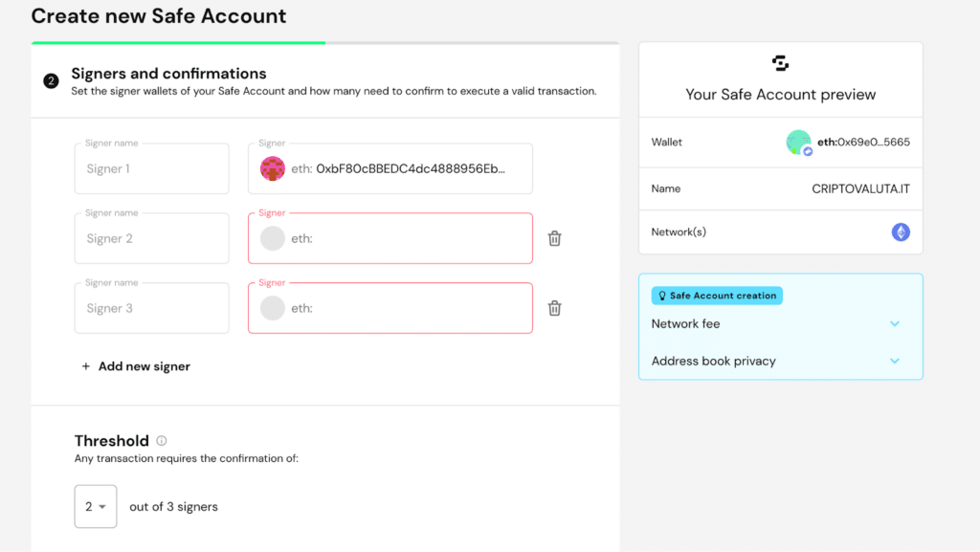Click the Signer 1 address avatar
The image size is (980, 552).
click(273, 168)
